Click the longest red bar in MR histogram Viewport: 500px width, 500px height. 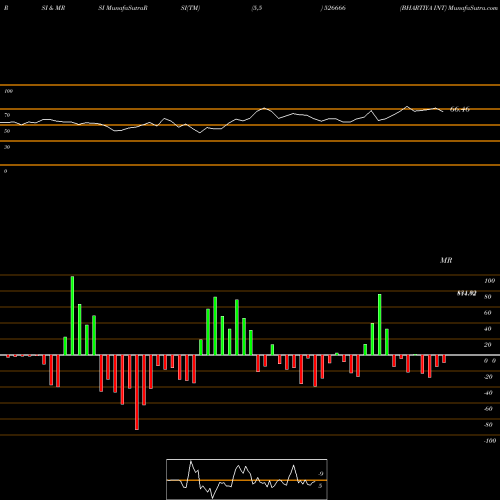click(x=137, y=392)
